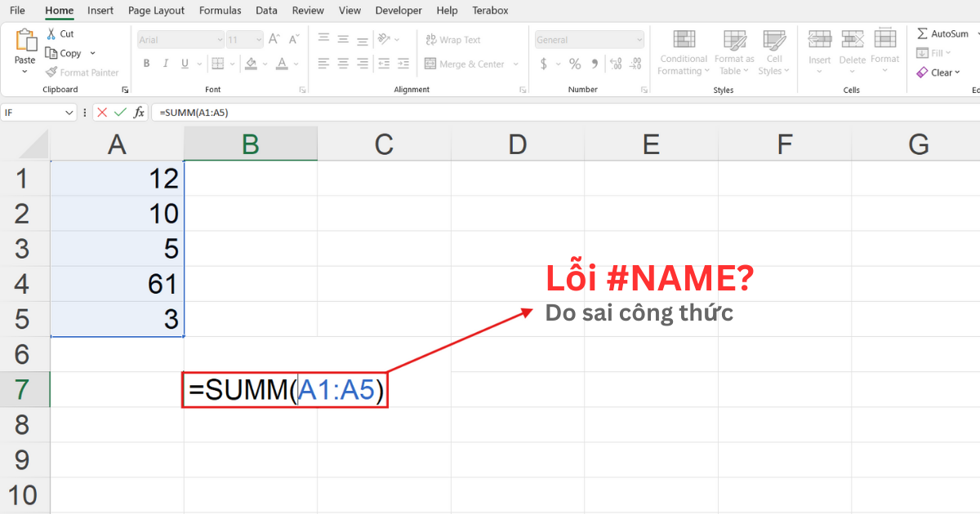
Task: Click the Clear button in Editing group
Action: pos(937,72)
